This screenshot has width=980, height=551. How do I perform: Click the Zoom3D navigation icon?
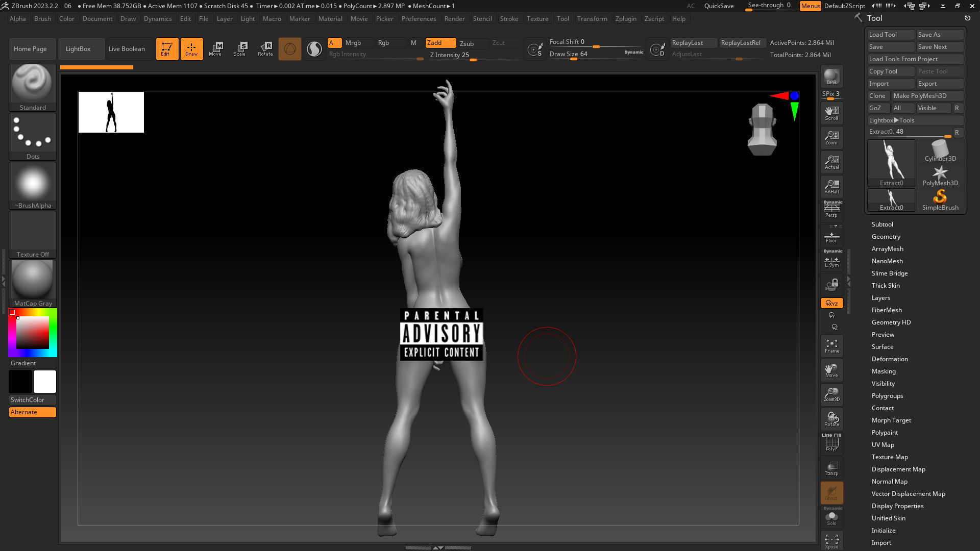(831, 395)
